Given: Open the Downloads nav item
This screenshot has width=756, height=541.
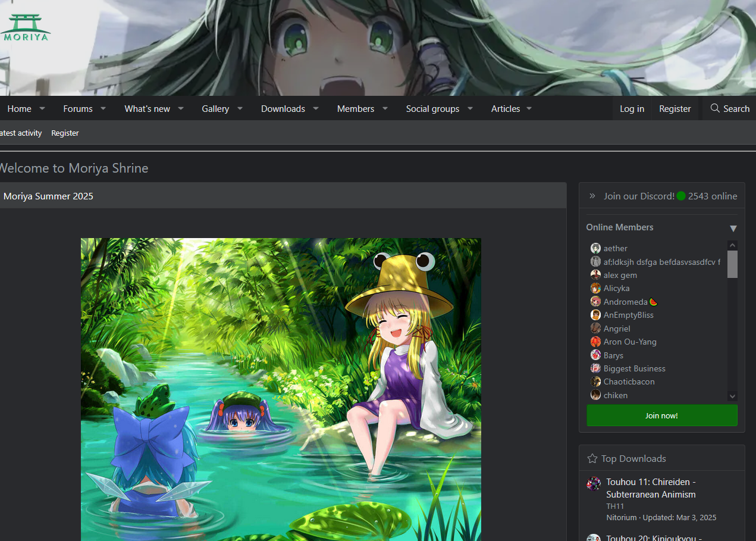Looking at the screenshot, I should [x=283, y=108].
